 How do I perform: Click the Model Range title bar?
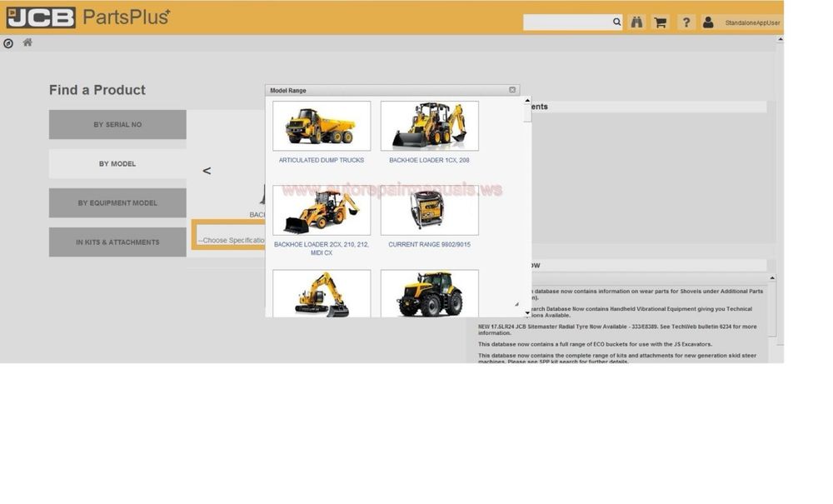[x=392, y=90]
